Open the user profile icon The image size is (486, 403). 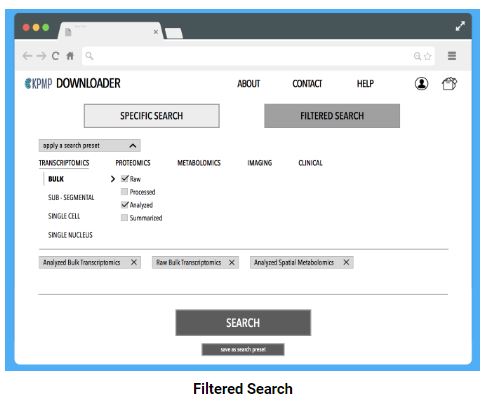point(421,83)
